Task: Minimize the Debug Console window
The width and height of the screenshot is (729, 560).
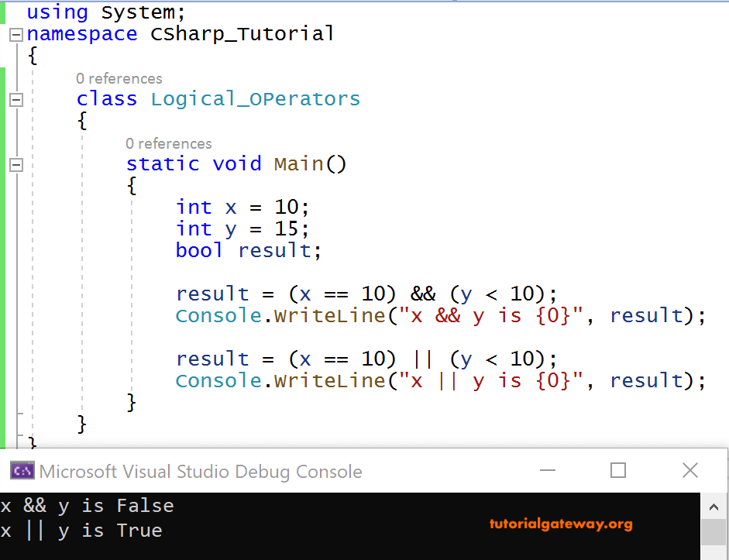Action: click(x=548, y=470)
